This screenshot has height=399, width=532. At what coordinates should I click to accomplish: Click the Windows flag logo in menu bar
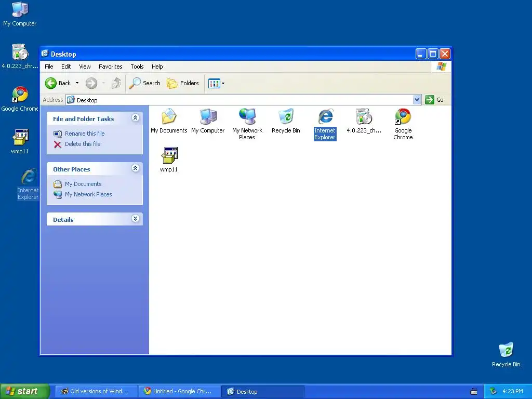pos(442,66)
